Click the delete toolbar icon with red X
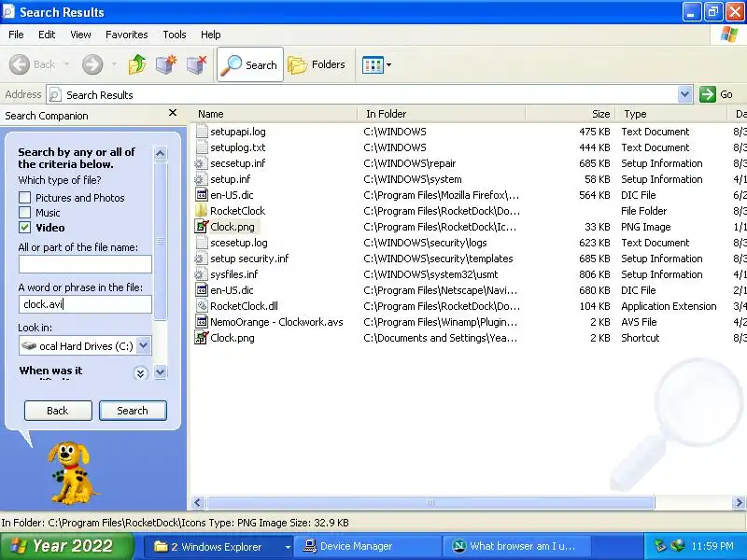Image resolution: width=747 pixels, height=560 pixels. point(196,64)
